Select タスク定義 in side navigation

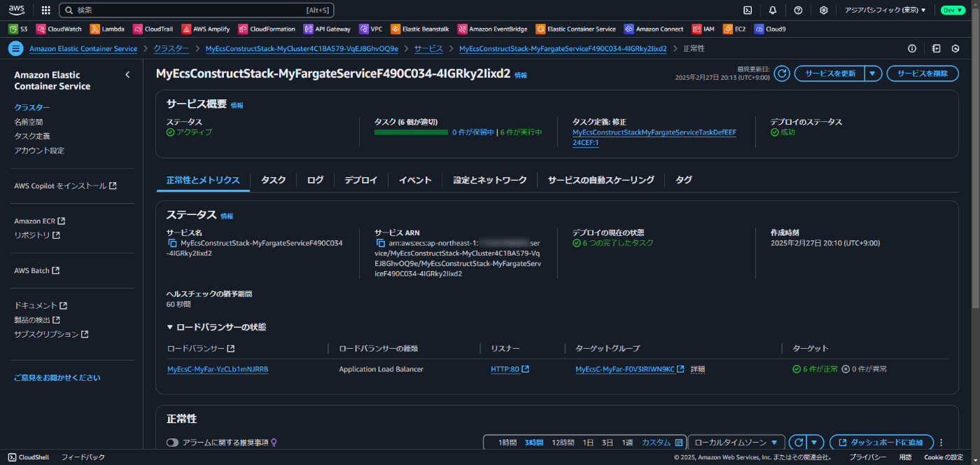tap(32, 136)
